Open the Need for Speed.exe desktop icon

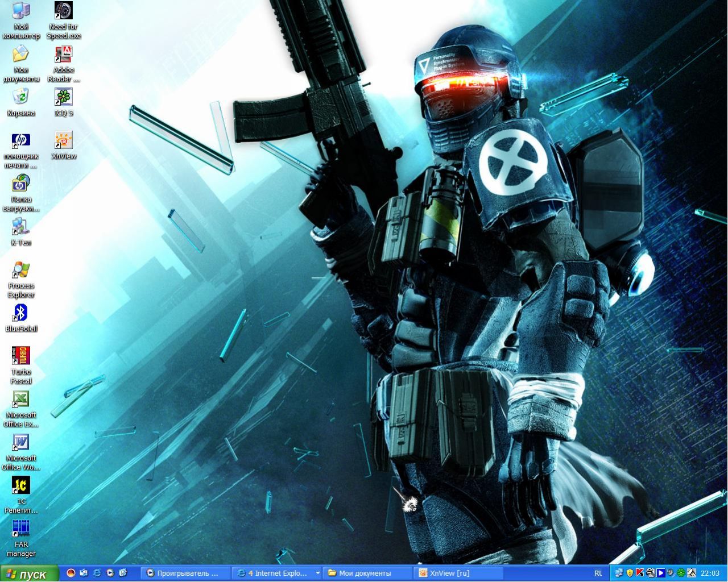[x=63, y=11]
